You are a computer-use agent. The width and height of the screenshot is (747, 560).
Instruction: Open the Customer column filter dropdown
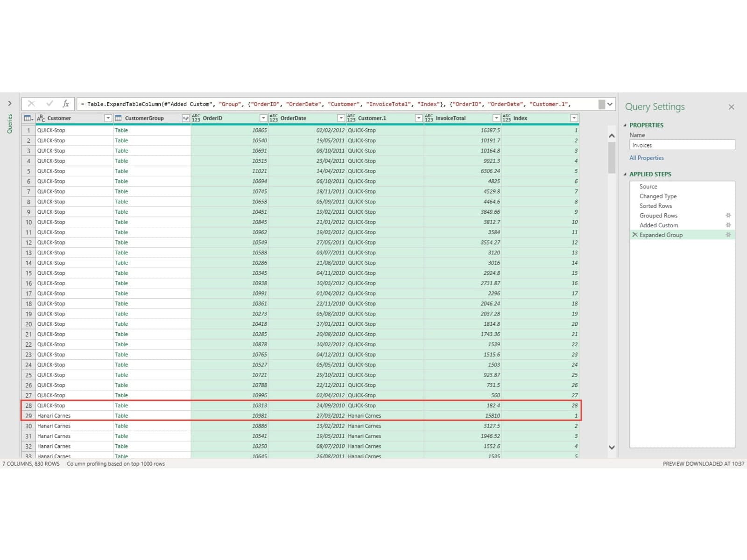point(108,119)
